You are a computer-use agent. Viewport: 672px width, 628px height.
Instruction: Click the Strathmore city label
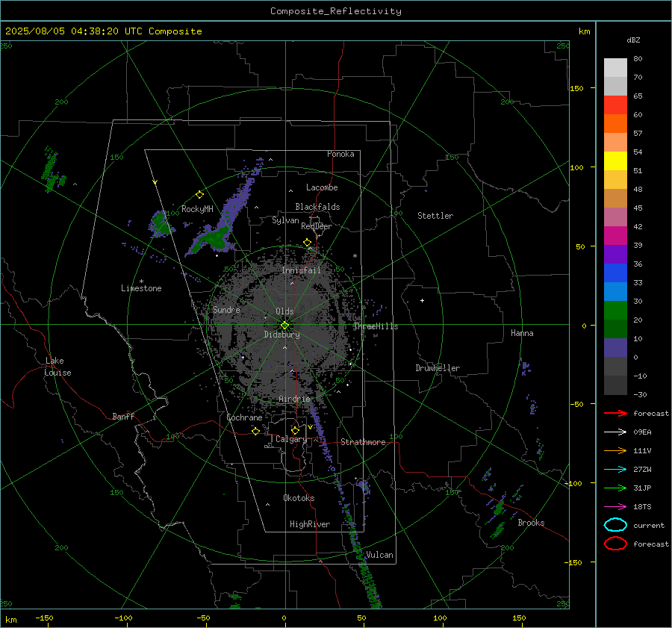[363, 442]
